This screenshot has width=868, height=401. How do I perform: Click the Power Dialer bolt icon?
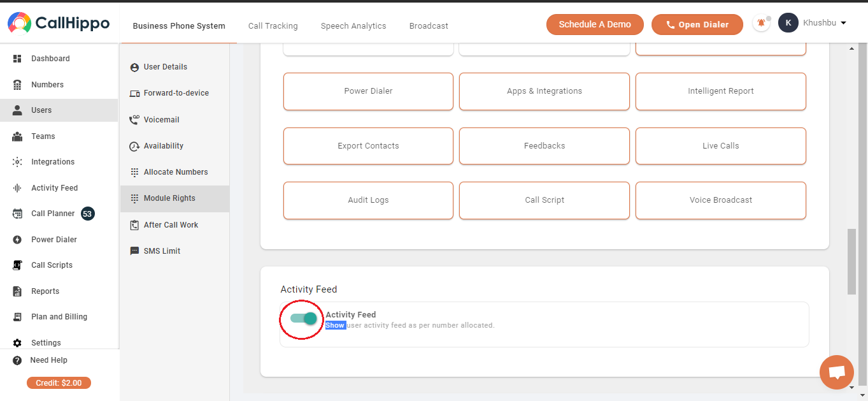tap(17, 240)
